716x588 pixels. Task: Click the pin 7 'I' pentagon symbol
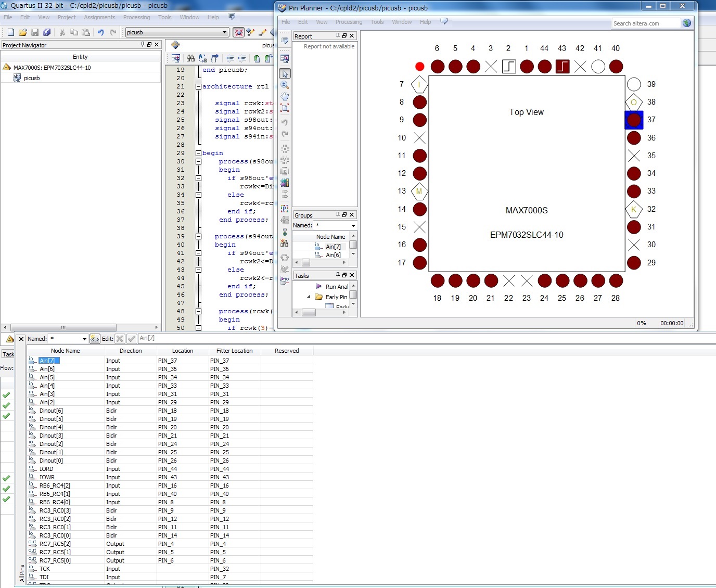tap(419, 84)
